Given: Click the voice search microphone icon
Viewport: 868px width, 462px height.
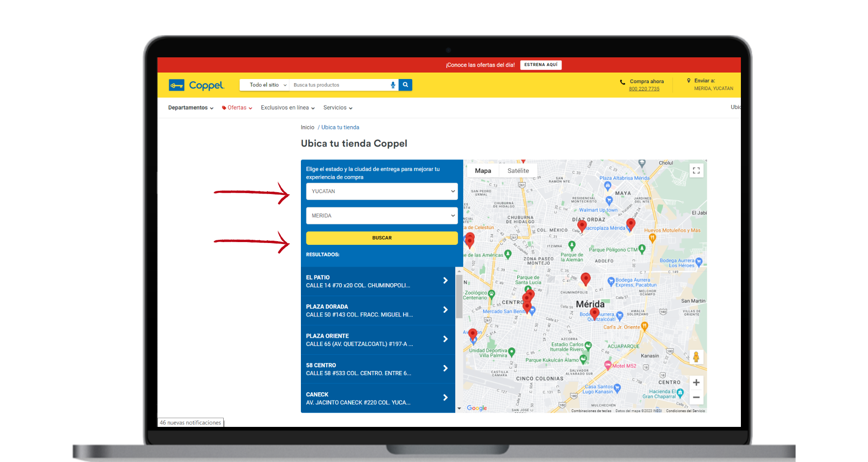Looking at the screenshot, I should (393, 85).
